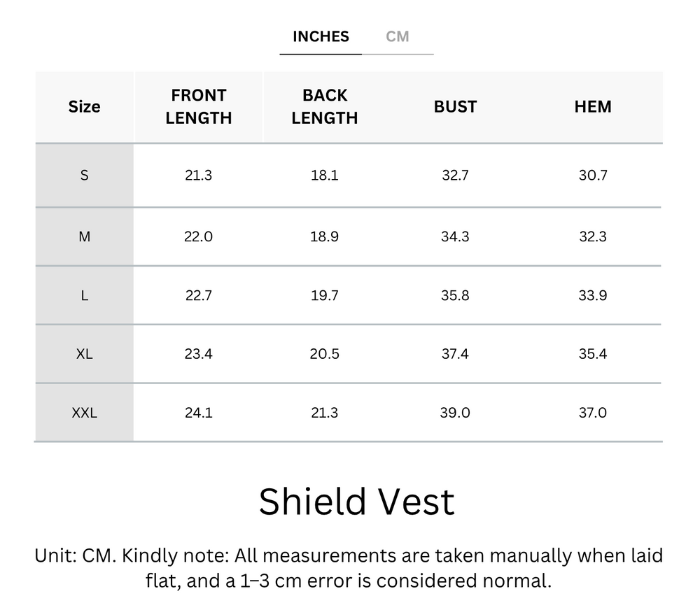
Task: Click the BUST column header
Action: [455, 107]
